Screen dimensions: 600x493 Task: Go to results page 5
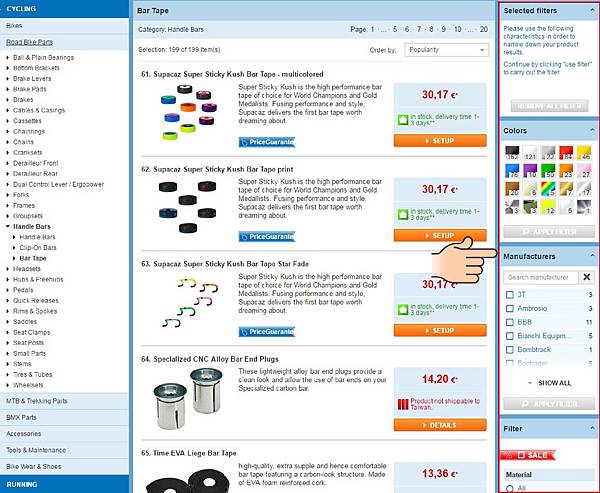click(x=395, y=29)
